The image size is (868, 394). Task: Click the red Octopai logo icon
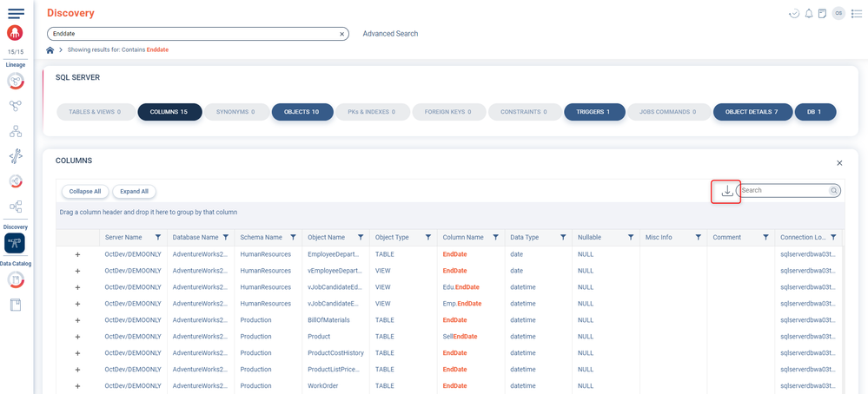(16, 33)
